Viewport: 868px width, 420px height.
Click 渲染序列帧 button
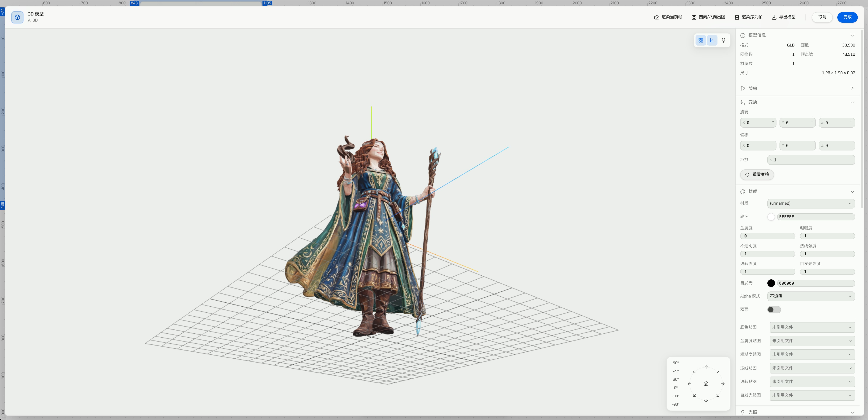point(748,17)
